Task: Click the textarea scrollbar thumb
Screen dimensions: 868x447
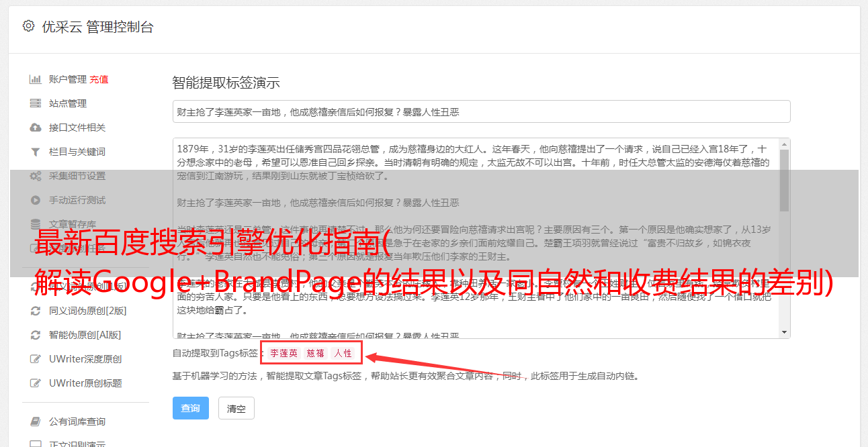Action: [784, 181]
